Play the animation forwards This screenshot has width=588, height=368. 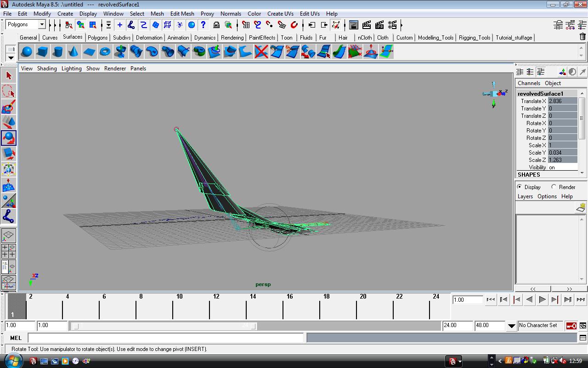pos(542,299)
